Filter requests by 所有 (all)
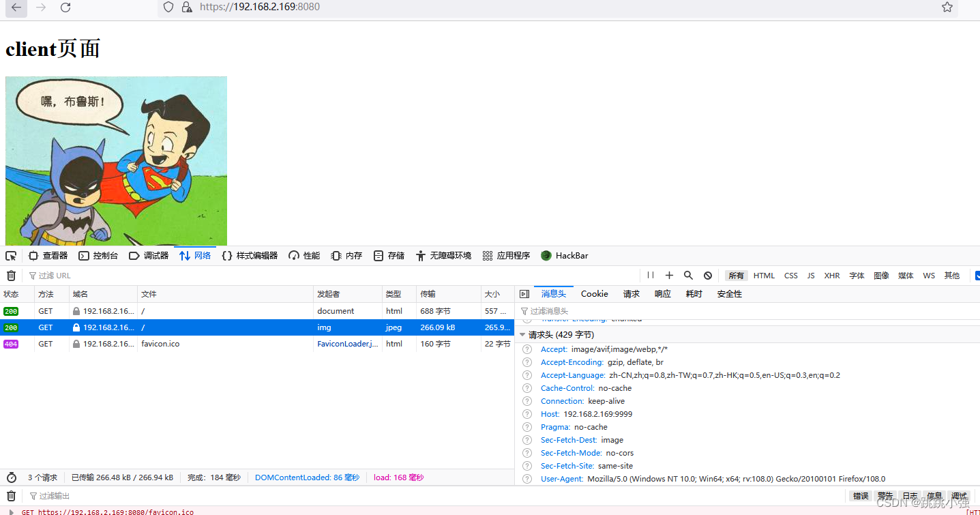The image size is (980, 515). tap(736, 276)
